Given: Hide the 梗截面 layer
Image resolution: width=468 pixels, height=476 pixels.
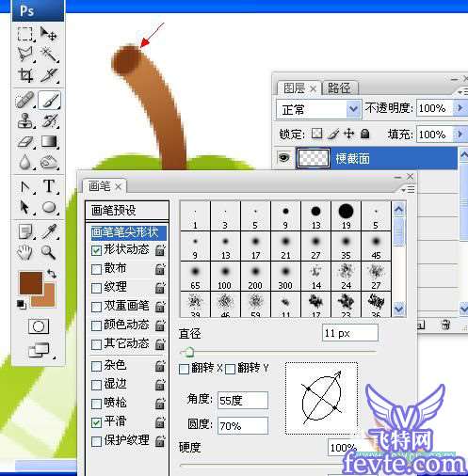Looking at the screenshot, I should 284,157.
